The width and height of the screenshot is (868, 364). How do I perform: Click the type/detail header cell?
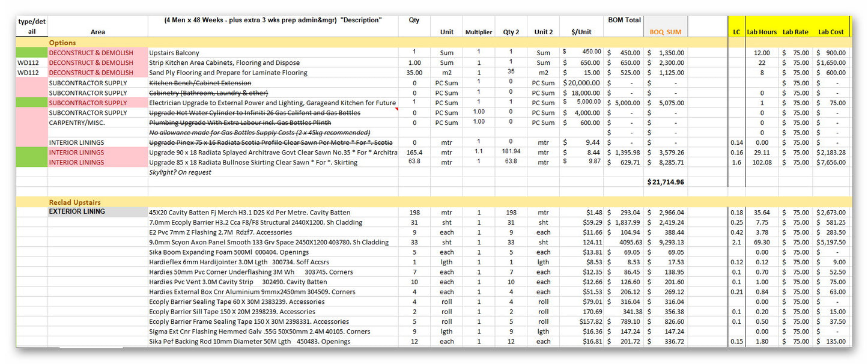pos(31,24)
